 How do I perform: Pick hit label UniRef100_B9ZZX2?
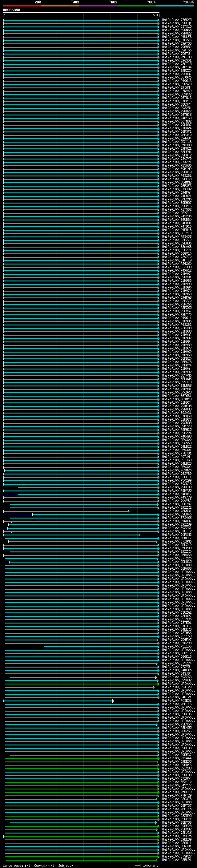point(176,508)
